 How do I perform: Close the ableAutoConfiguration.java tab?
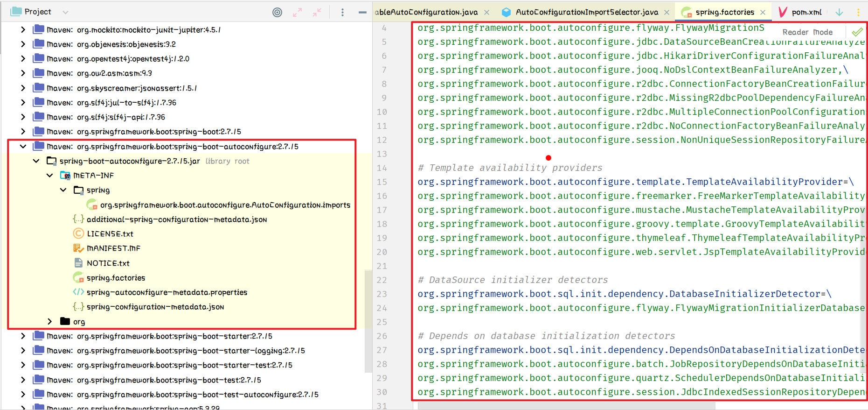[x=486, y=12]
